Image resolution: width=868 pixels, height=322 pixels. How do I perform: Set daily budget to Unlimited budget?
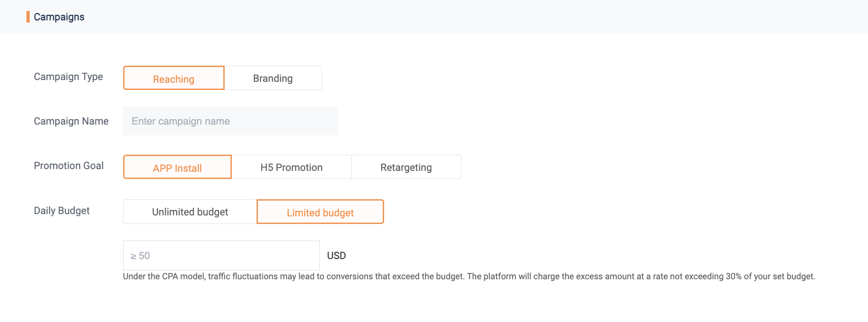point(190,212)
